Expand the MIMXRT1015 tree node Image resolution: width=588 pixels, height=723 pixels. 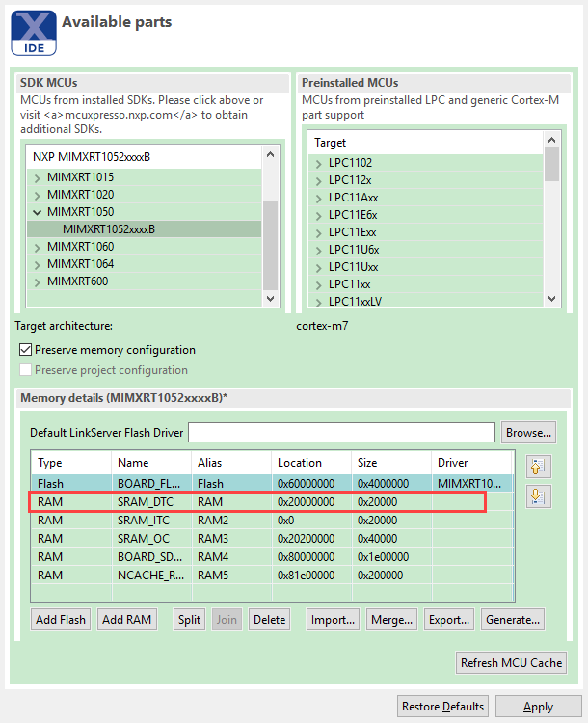click(38, 177)
